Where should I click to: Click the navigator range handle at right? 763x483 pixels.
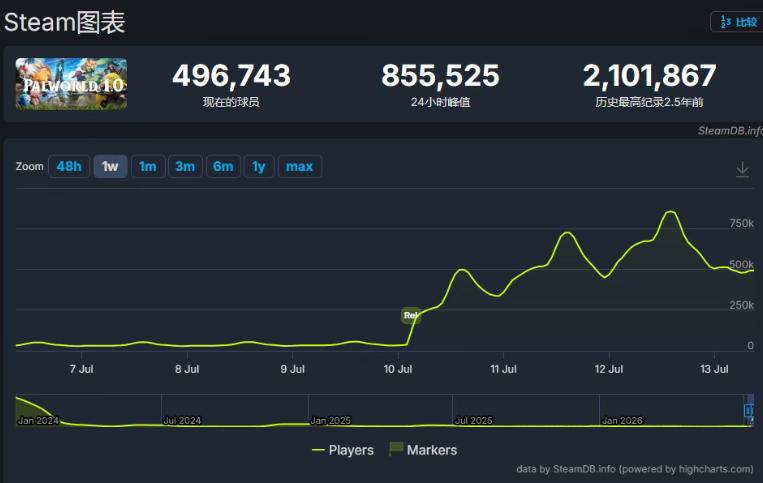coord(748,411)
